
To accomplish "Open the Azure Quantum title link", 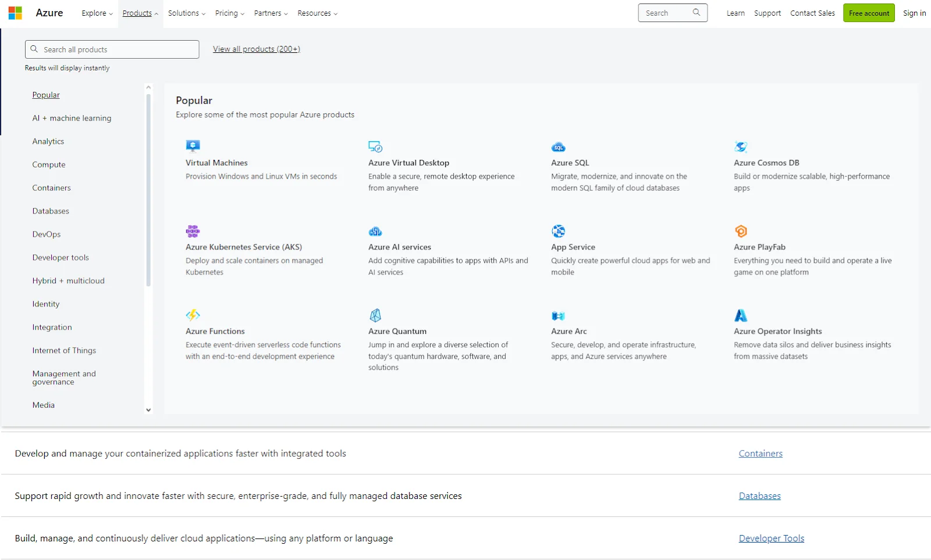I will tap(397, 331).
